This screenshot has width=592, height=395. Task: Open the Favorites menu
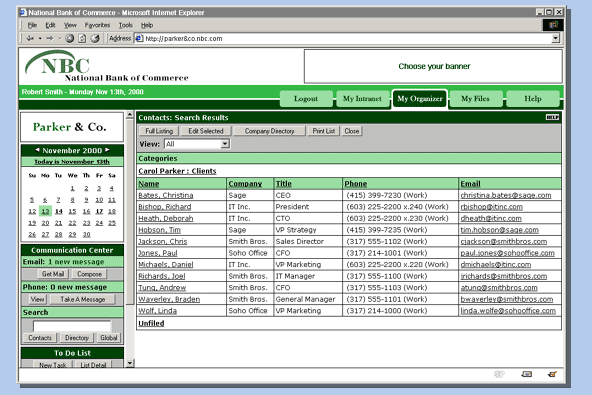[97, 25]
